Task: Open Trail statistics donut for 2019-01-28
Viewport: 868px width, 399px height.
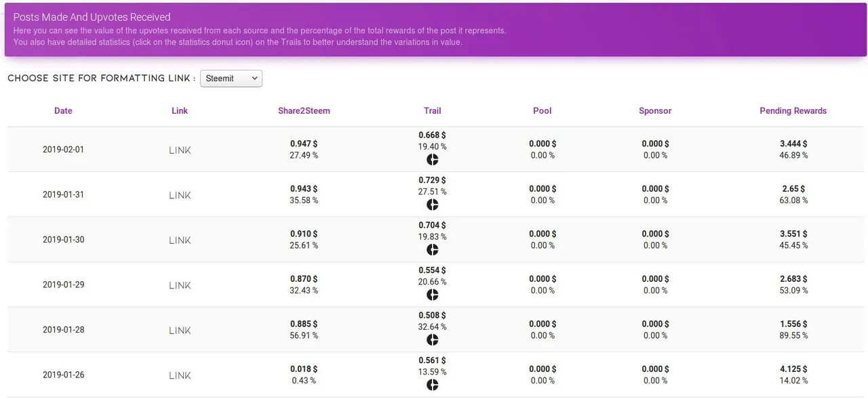Action: 433,340
